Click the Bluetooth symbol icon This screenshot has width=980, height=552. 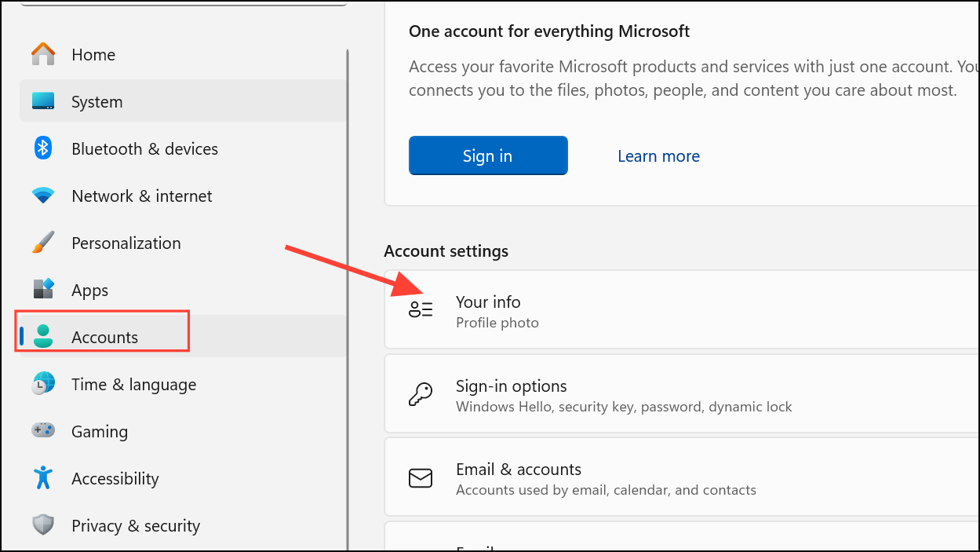tap(43, 148)
